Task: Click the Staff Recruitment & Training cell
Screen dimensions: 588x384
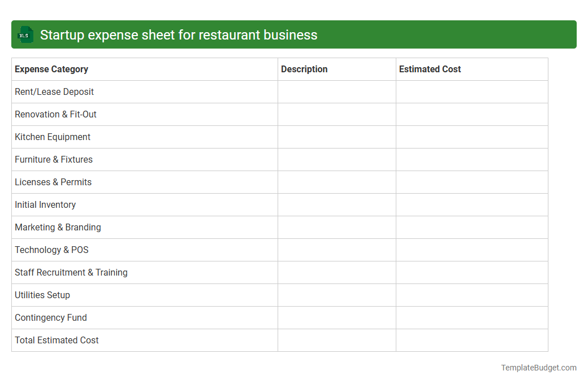Action: coord(71,272)
